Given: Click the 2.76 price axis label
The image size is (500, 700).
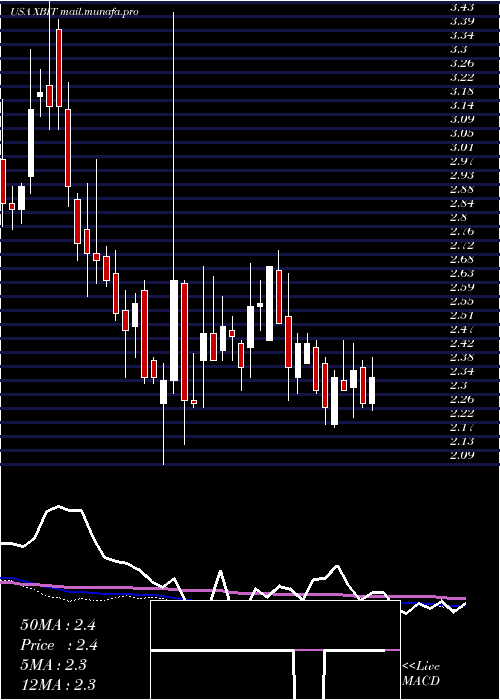Looking at the screenshot, I should (x=462, y=231).
